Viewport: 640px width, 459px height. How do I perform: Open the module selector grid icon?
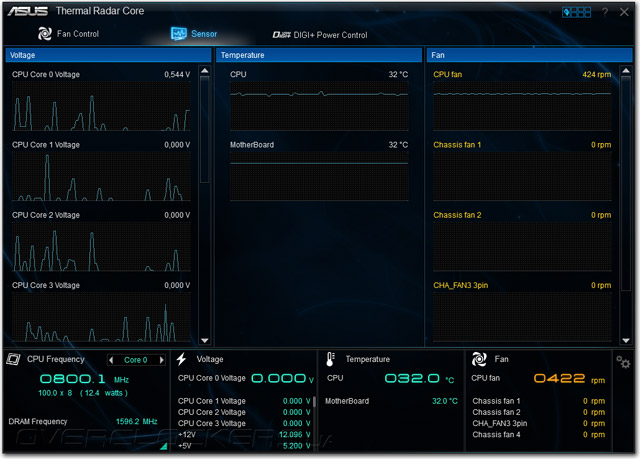(x=576, y=12)
